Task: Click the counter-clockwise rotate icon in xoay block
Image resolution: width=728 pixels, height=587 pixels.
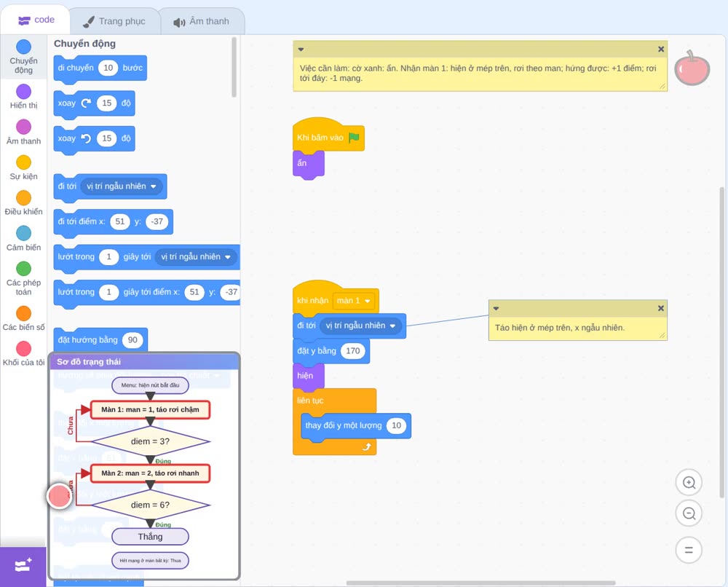Action: 86,138
